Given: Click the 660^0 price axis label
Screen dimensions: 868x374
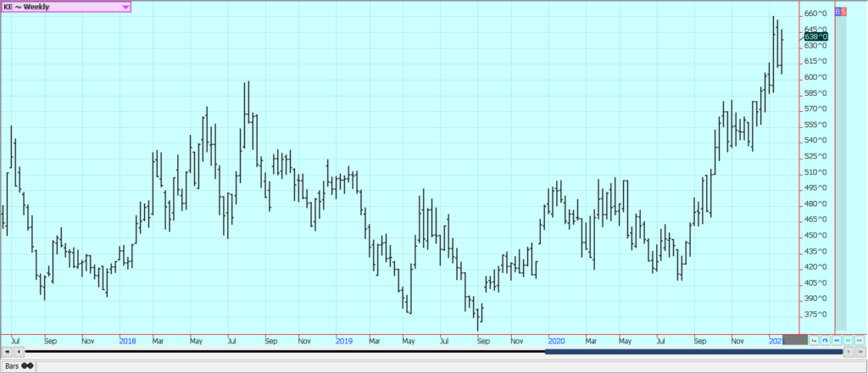Looking at the screenshot, I should [816, 14].
